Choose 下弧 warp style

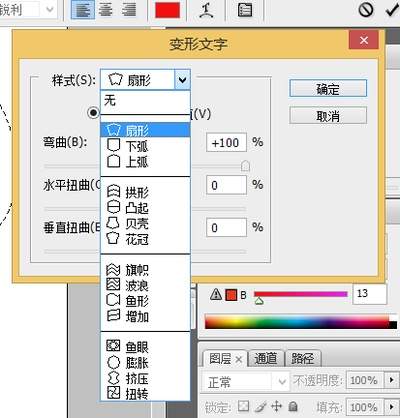coord(145,146)
